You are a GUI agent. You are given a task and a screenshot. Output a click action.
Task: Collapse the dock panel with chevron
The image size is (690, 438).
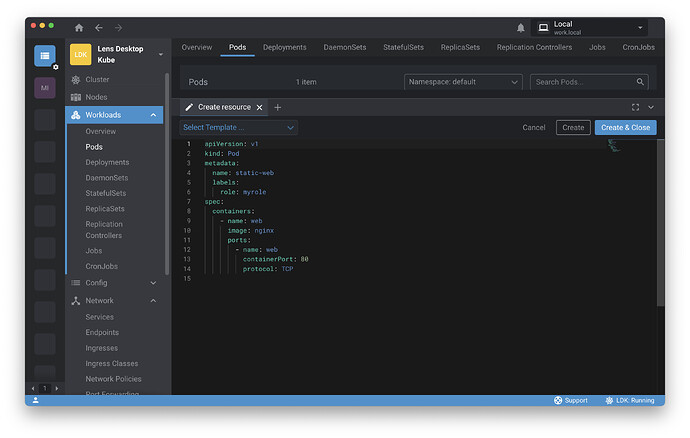tap(651, 107)
